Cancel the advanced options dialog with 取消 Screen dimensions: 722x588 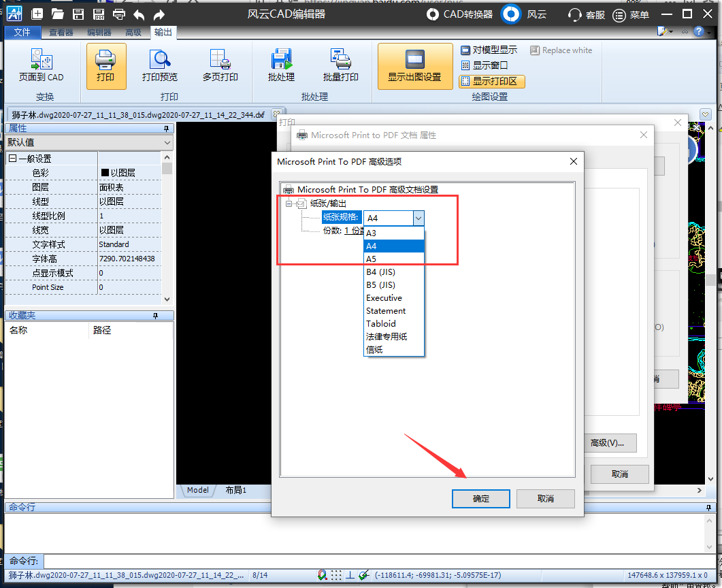545,499
